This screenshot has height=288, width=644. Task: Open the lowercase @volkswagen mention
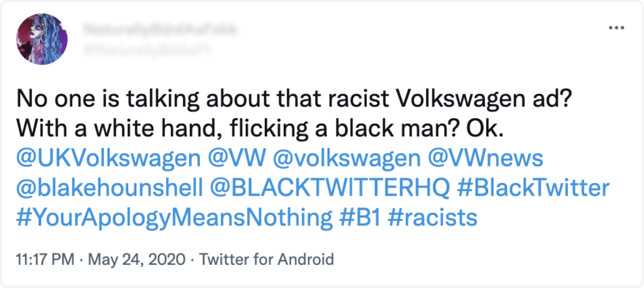tap(347, 159)
